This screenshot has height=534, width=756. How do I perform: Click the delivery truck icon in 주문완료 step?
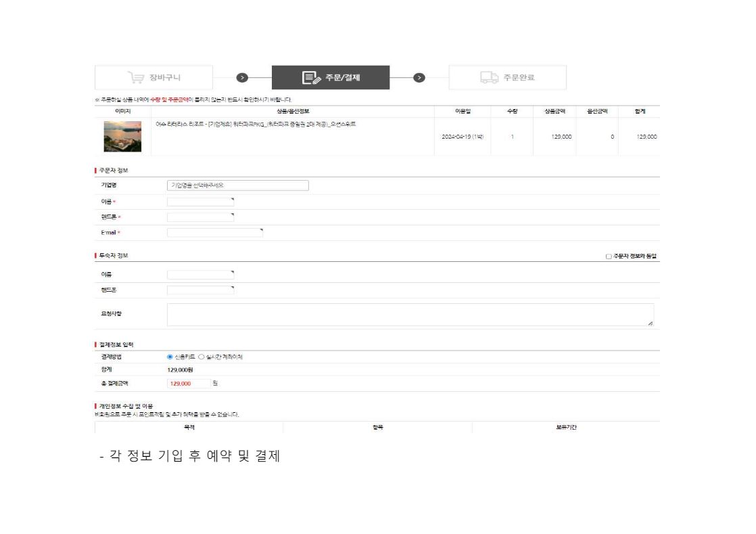coord(490,78)
